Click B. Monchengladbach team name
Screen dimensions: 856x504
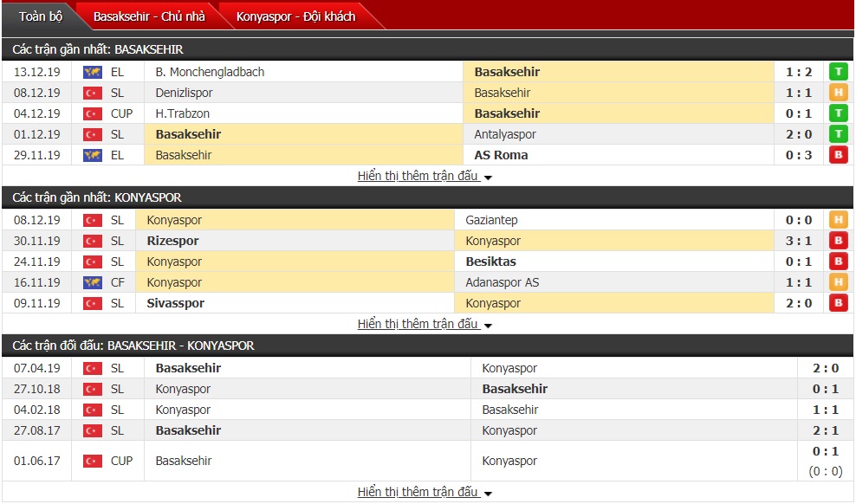210,72
